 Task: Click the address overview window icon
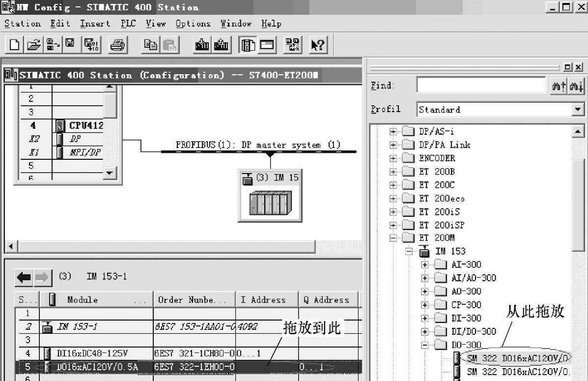click(x=267, y=45)
